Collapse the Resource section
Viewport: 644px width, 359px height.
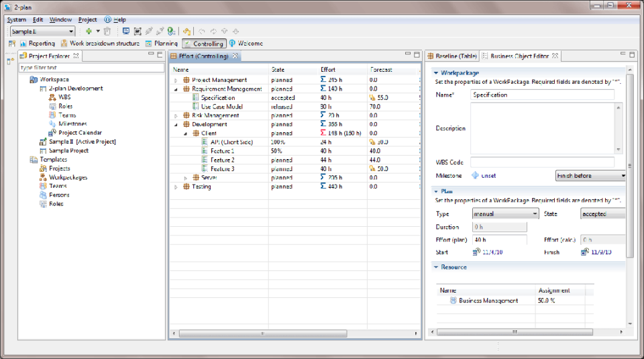(x=436, y=267)
